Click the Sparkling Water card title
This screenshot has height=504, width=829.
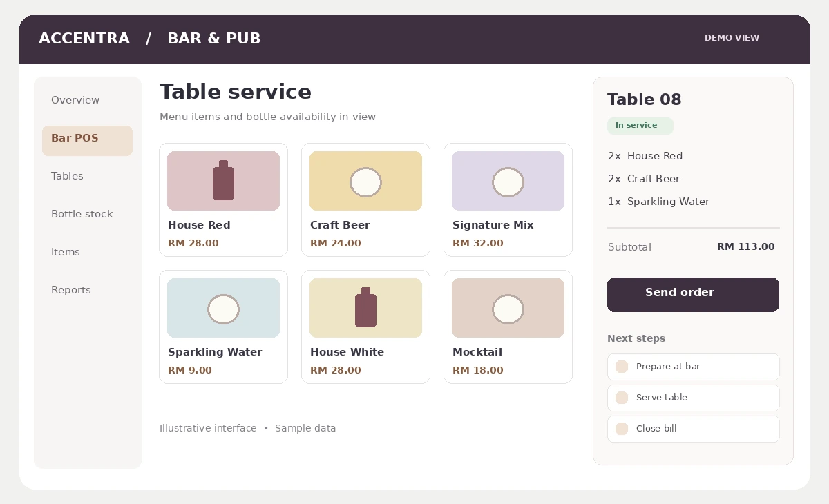click(215, 352)
